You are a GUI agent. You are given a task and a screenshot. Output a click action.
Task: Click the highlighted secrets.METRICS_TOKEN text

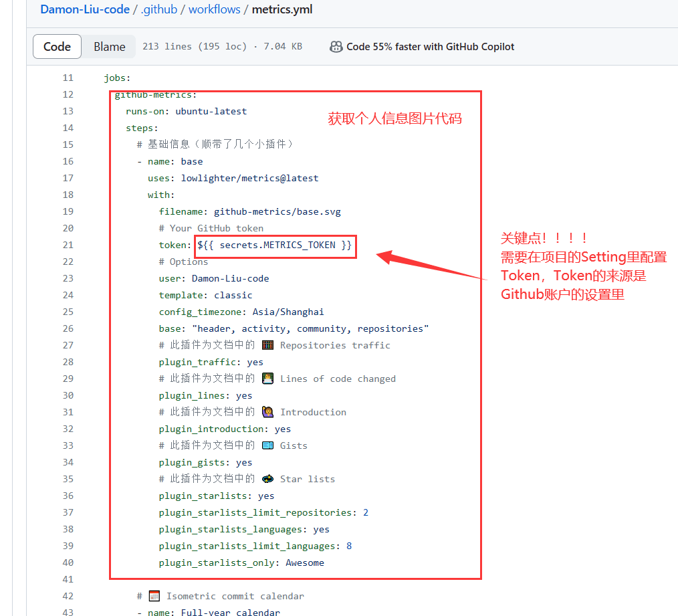273,245
